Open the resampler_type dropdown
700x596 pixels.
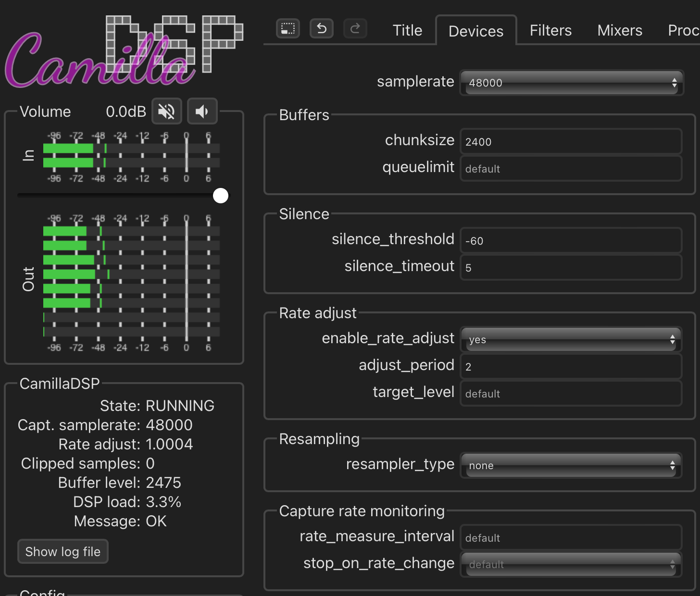click(571, 465)
